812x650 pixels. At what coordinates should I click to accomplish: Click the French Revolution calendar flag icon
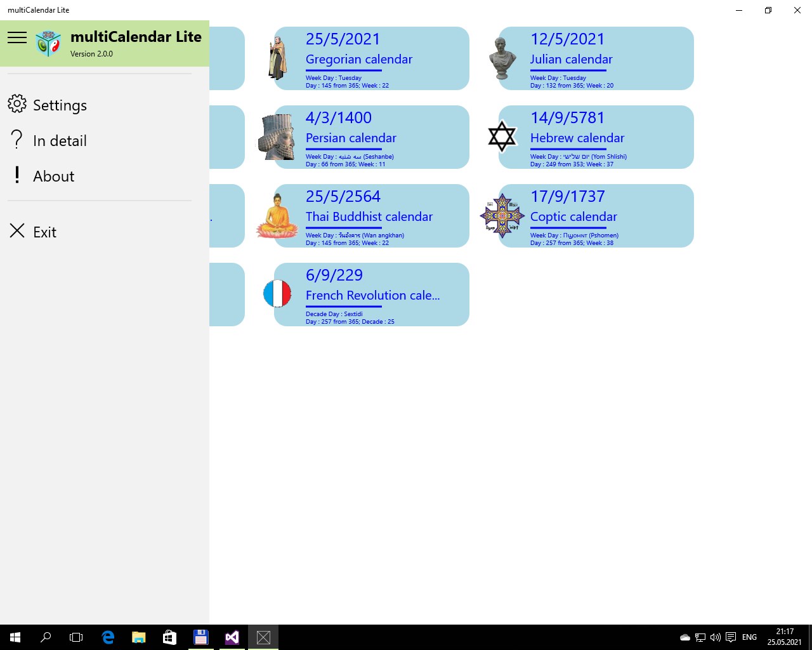coord(277,294)
